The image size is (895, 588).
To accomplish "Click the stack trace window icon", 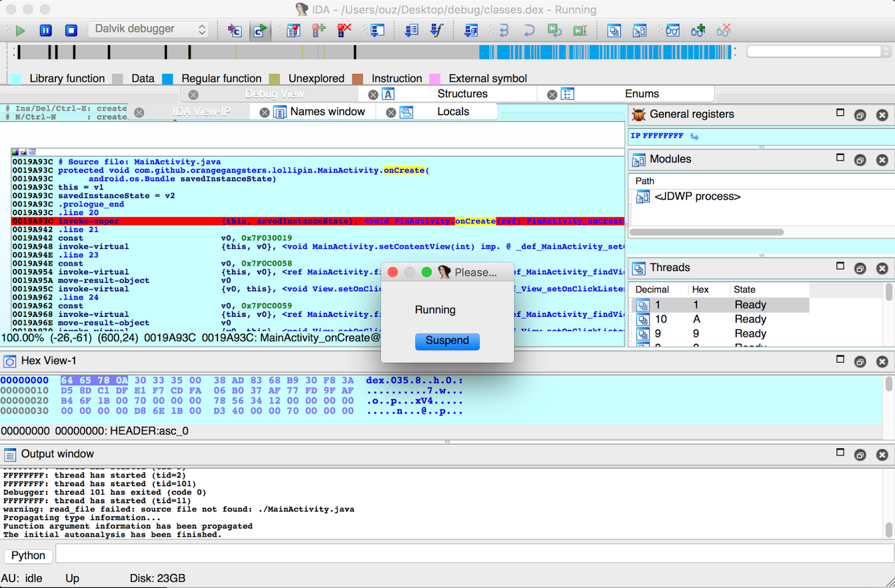I will coord(377,30).
